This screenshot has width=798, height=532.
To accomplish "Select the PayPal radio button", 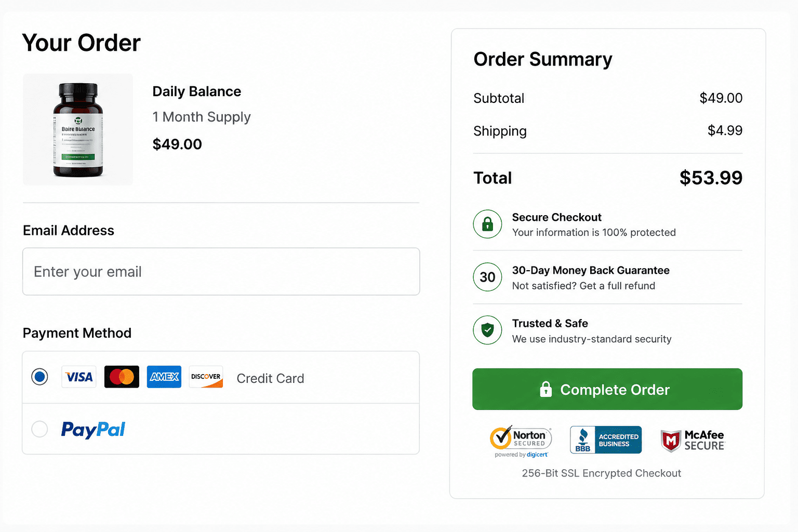I will 39,429.
